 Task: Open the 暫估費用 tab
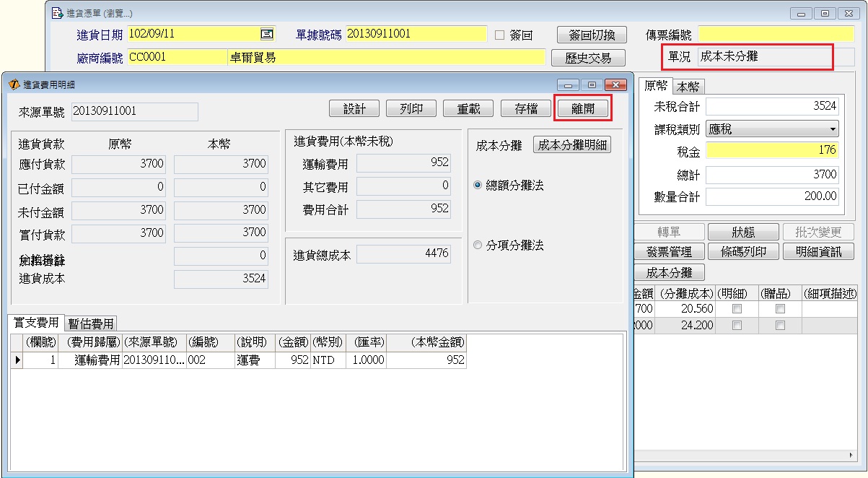(91, 323)
